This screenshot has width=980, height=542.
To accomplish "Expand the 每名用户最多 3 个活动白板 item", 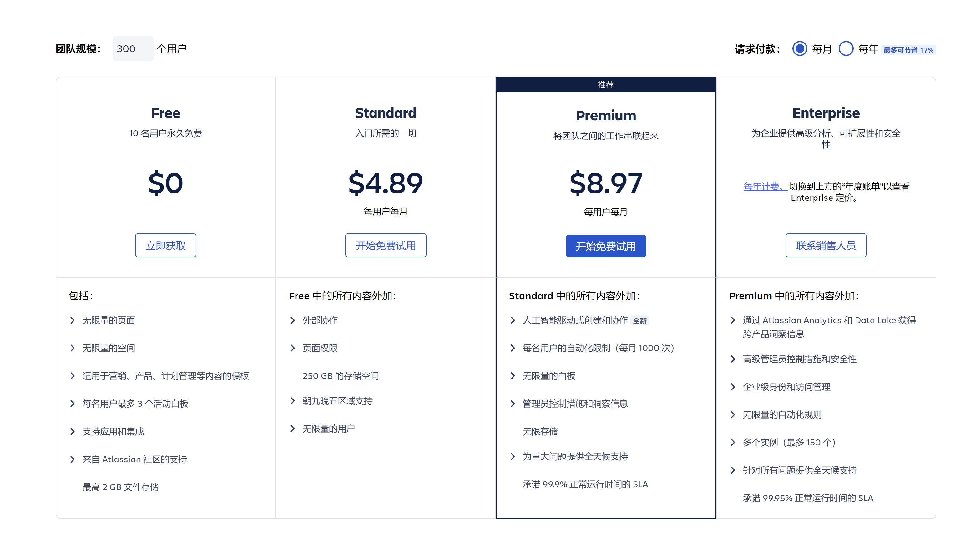I will (x=135, y=404).
